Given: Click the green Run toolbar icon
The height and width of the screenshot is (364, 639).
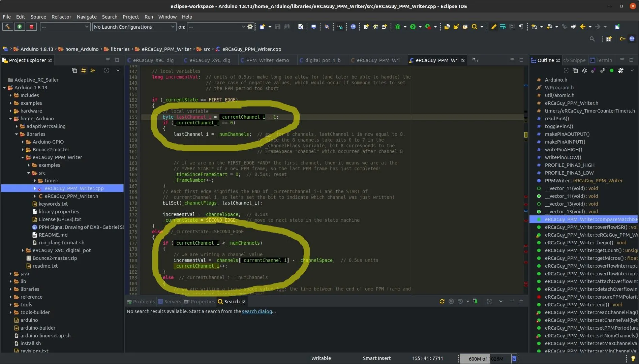Looking at the screenshot, I should pos(413,27).
